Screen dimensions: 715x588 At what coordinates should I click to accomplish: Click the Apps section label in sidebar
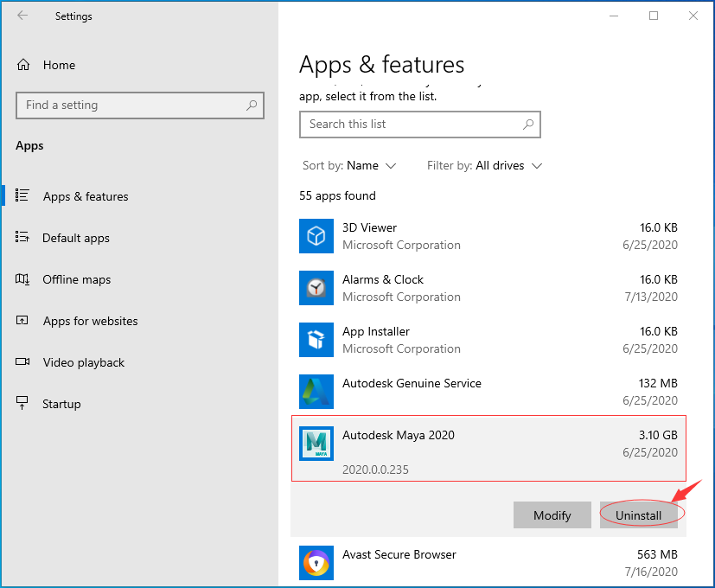pos(29,146)
